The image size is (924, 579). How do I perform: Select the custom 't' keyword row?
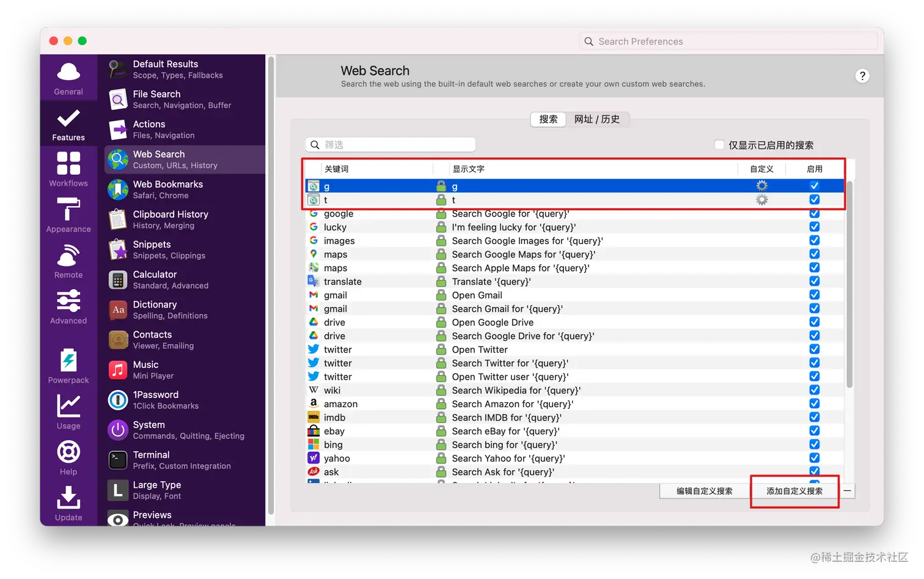tap(574, 200)
